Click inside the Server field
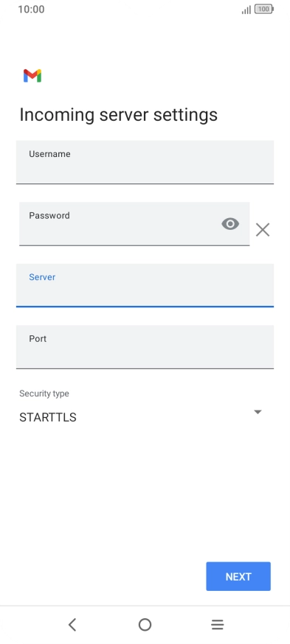 [x=145, y=285]
